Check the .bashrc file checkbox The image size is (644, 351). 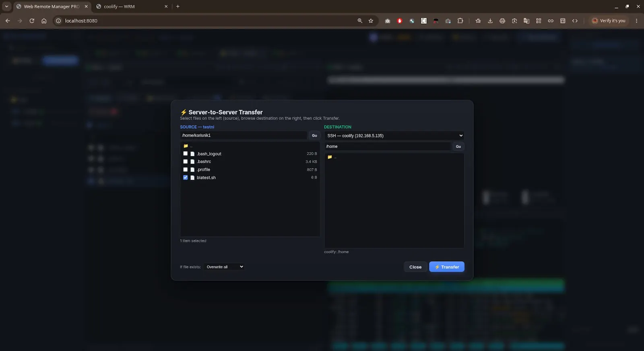pos(186,162)
